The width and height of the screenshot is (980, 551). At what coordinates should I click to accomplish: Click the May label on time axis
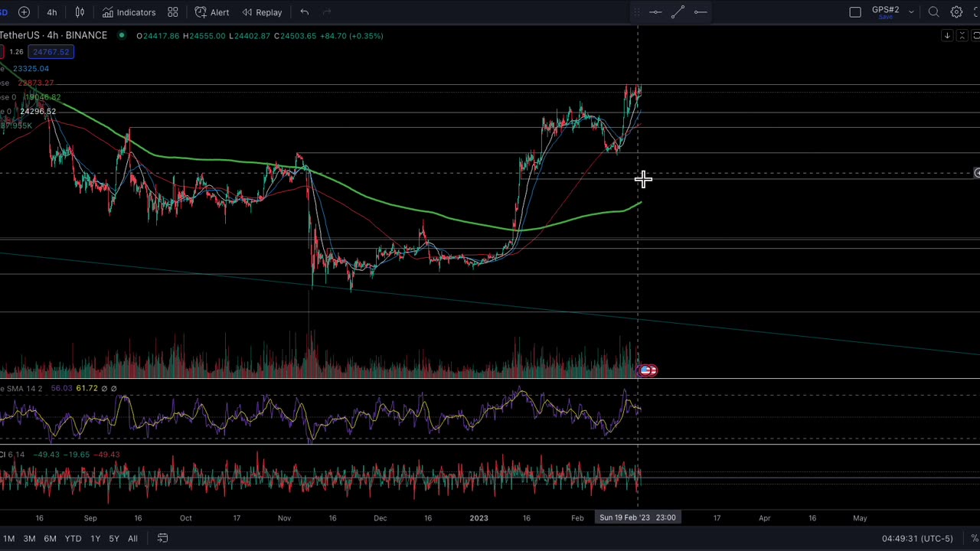pyautogui.click(x=860, y=518)
